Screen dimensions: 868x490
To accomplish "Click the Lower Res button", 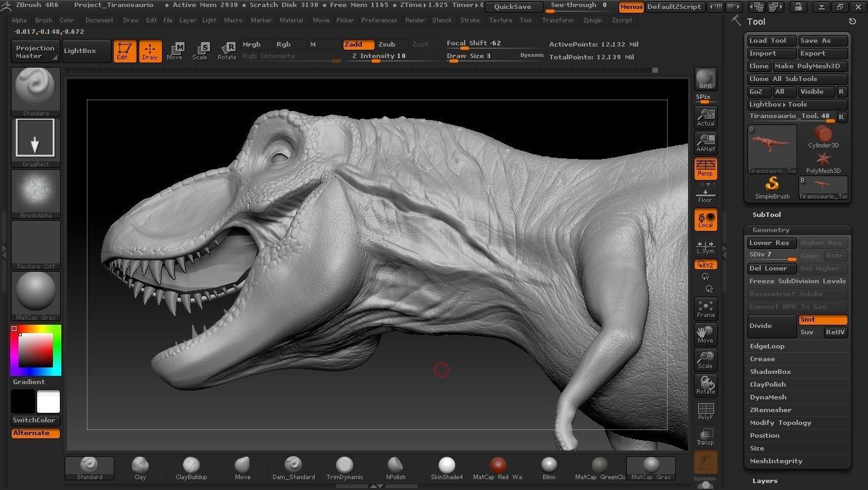I will click(772, 243).
